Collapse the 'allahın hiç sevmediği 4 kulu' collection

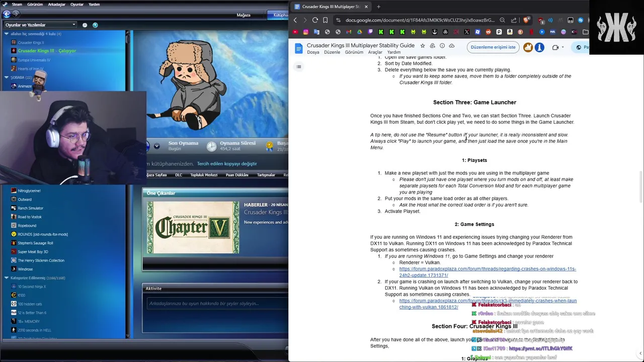[x=7, y=34]
